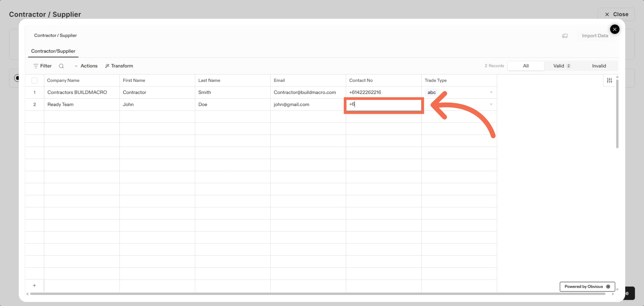
Task: Click the chat feedback icon near Import Data
Action: [565, 36]
